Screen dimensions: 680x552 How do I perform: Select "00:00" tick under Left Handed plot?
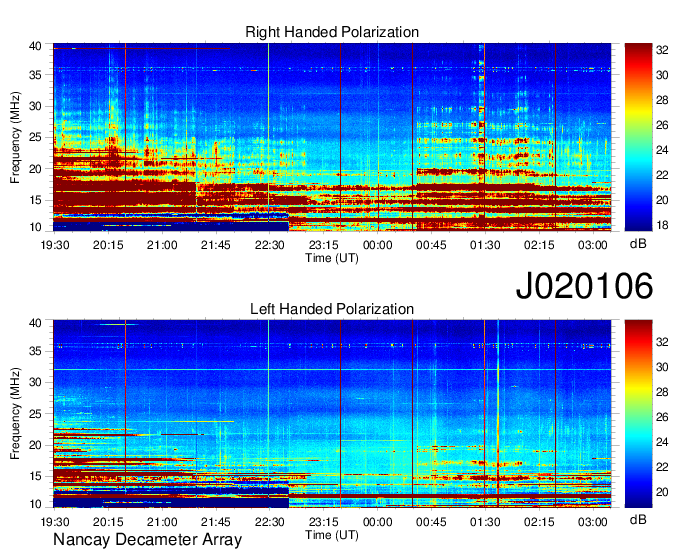(x=377, y=522)
